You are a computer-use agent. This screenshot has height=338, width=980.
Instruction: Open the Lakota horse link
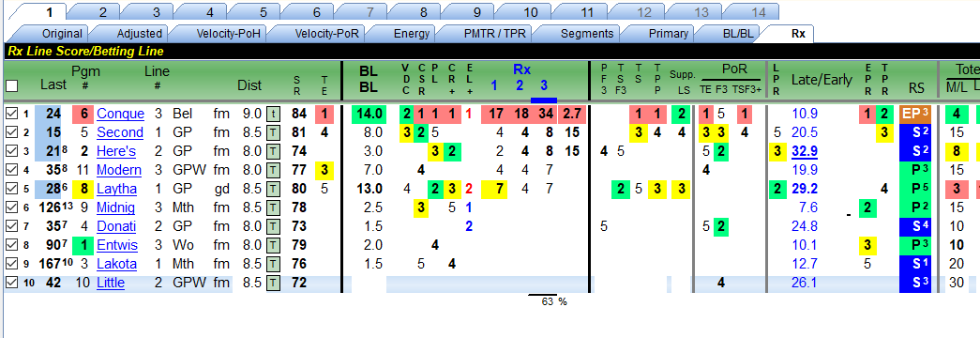(x=116, y=264)
